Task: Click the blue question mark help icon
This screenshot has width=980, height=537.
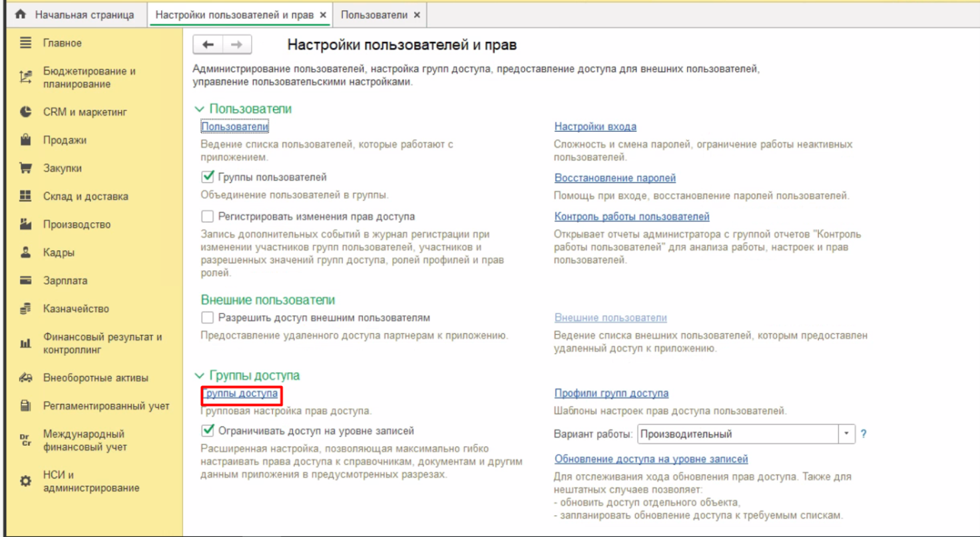Action: 863,434
